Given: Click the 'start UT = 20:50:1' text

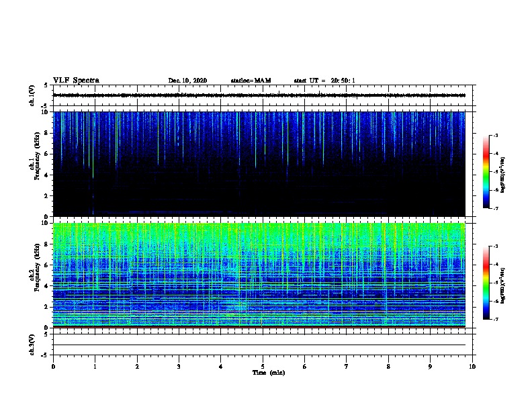Looking at the screenshot, I should (324, 81).
